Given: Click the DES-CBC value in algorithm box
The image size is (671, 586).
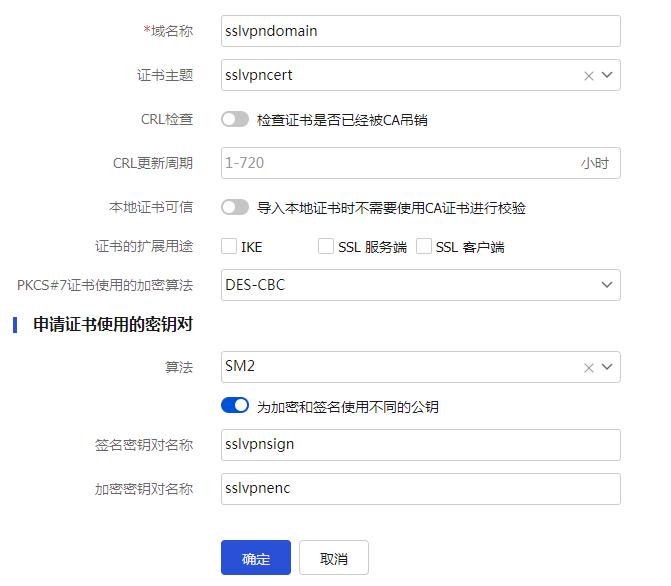Looking at the screenshot, I should (x=256, y=285).
